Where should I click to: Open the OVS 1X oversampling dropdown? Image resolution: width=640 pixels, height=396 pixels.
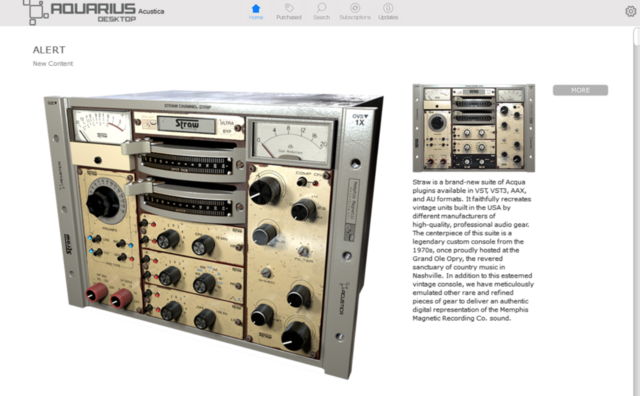(360, 119)
